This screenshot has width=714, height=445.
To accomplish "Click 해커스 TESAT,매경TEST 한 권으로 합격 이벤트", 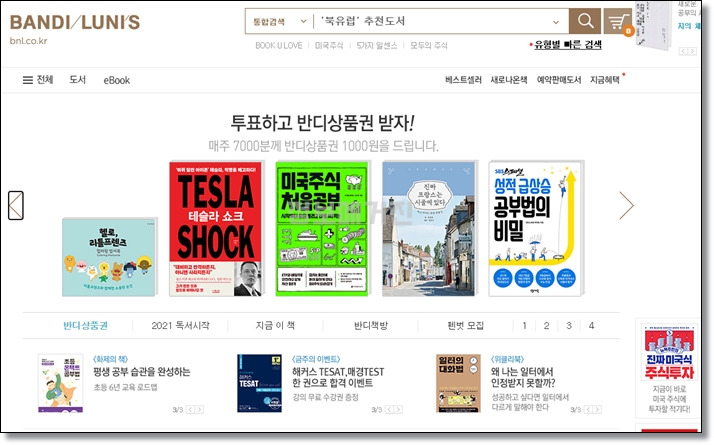I will [x=338, y=377].
